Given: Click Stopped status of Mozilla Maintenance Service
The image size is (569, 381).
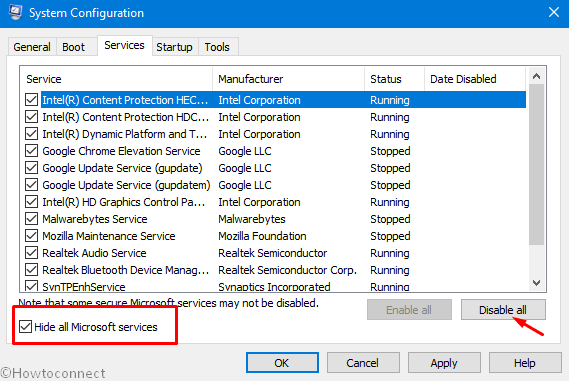Looking at the screenshot, I should 390,236.
